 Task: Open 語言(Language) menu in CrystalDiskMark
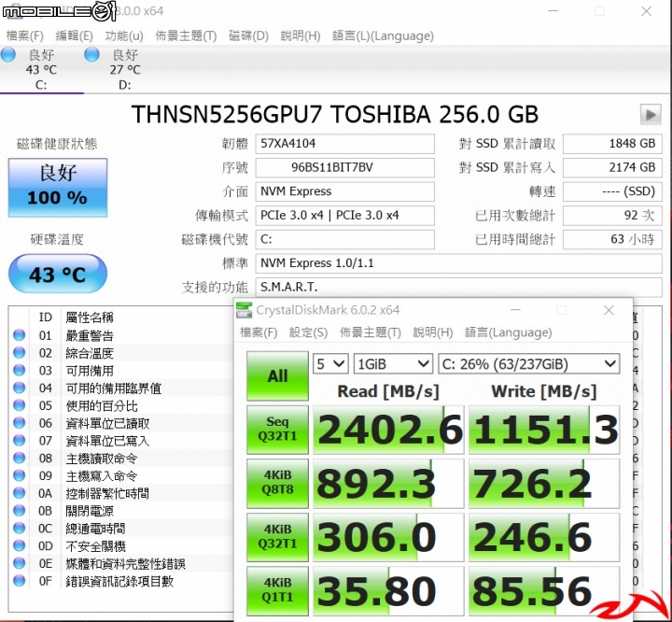[509, 332]
